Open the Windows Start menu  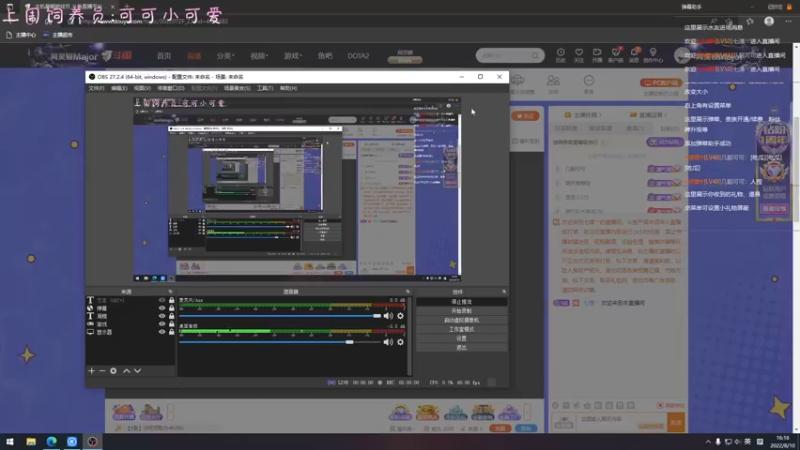click(x=10, y=441)
